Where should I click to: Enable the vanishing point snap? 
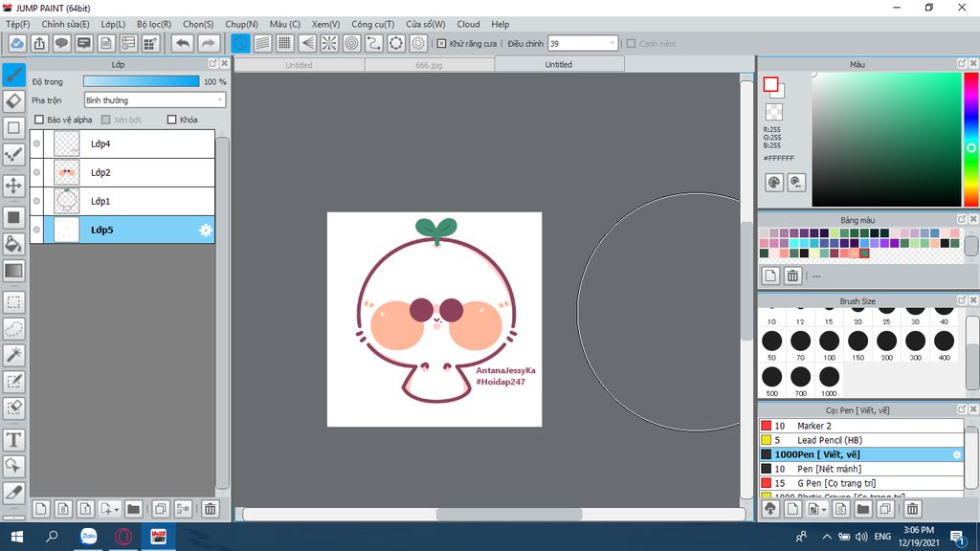click(307, 43)
